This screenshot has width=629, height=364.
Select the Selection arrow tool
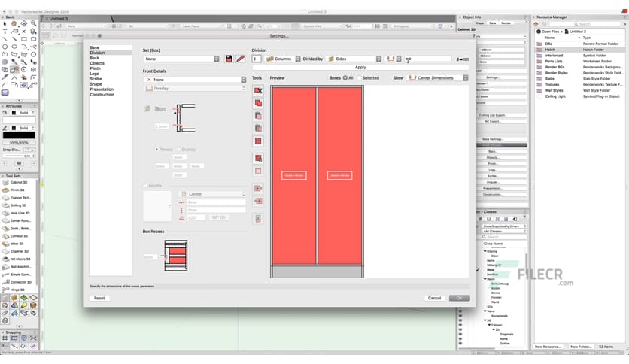click(5, 23)
